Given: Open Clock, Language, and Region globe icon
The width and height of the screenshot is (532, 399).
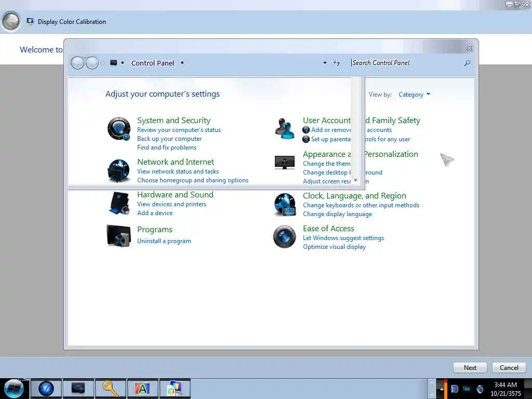Looking at the screenshot, I should (x=285, y=204).
